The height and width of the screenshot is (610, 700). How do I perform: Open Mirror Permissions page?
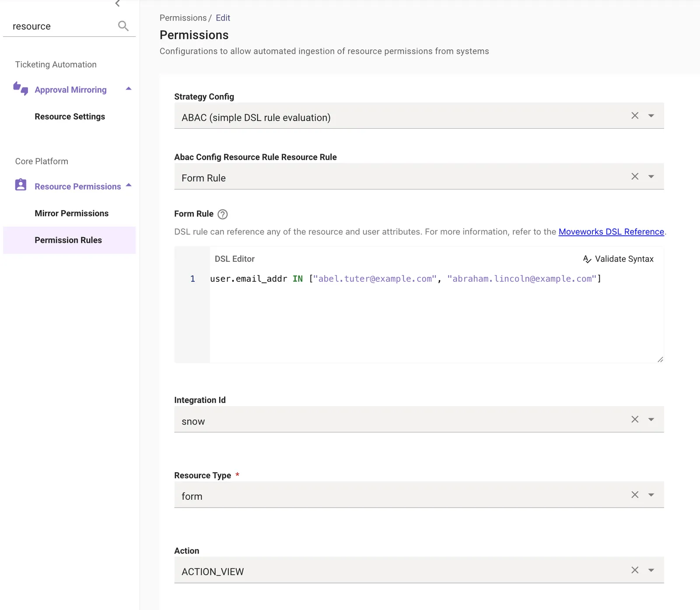pyautogui.click(x=72, y=213)
